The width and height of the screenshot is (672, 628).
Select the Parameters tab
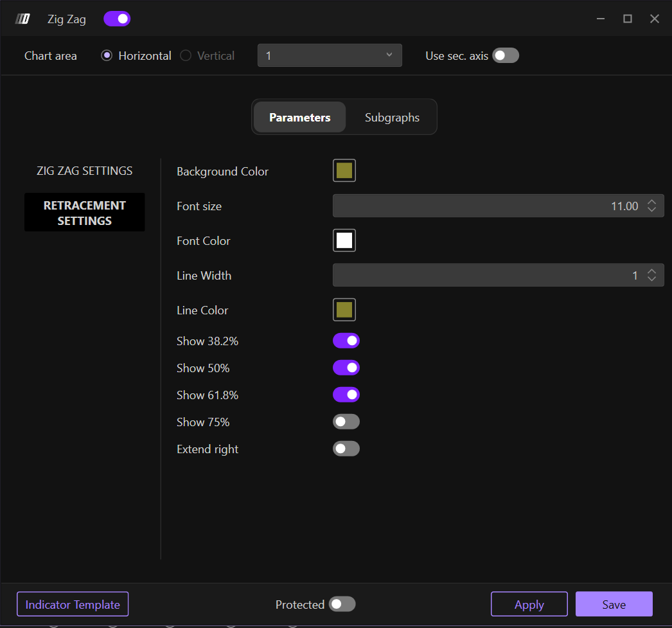(299, 118)
